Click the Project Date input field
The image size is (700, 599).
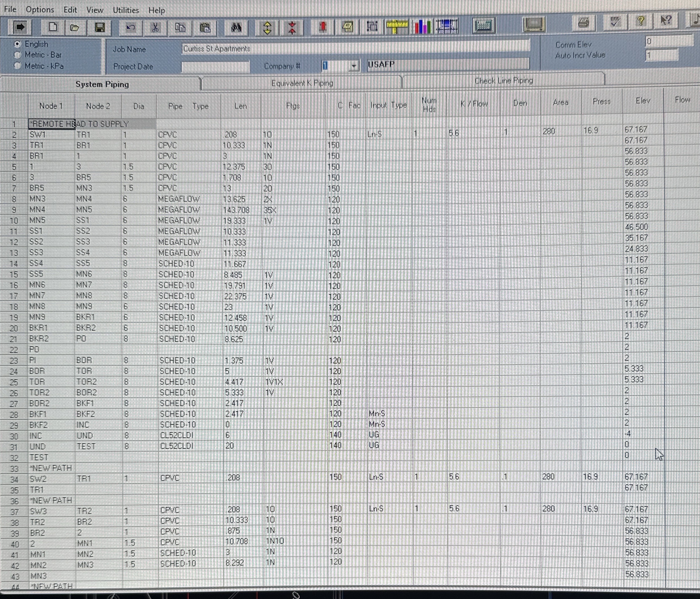click(x=215, y=67)
